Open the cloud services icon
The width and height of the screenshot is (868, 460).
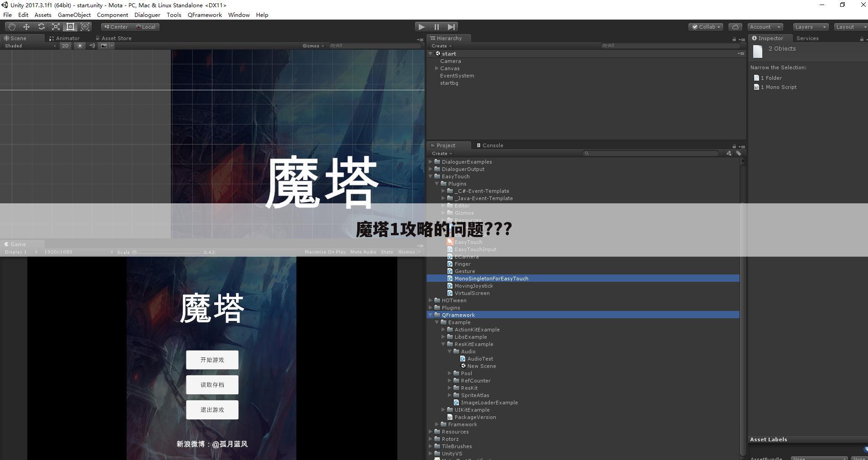point(735,27)
